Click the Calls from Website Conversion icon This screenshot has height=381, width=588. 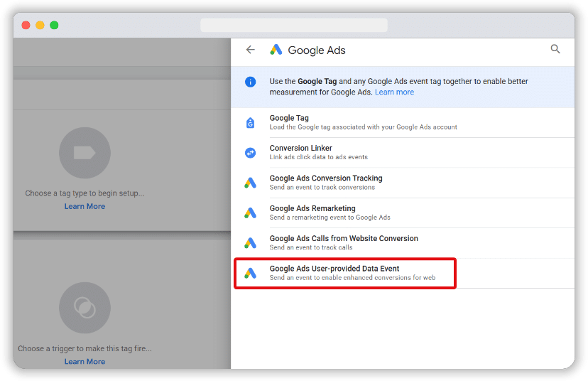(251, 243)
